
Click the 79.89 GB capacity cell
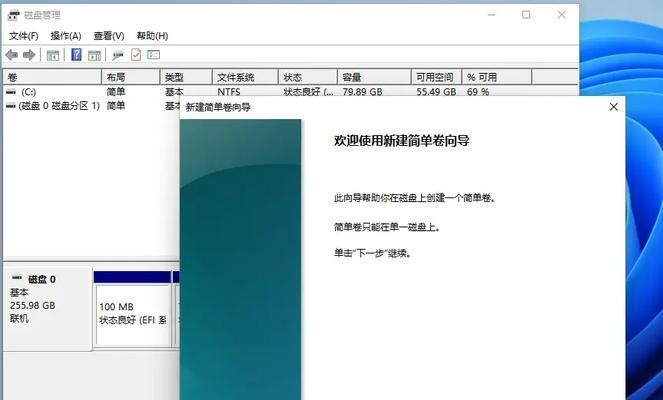point(362,92)
